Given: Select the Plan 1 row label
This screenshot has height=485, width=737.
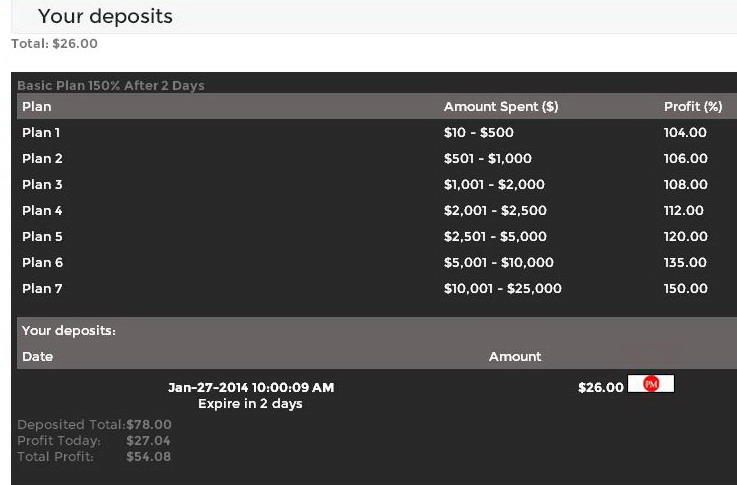Looking at the screenshot, I should coord(42,132).
